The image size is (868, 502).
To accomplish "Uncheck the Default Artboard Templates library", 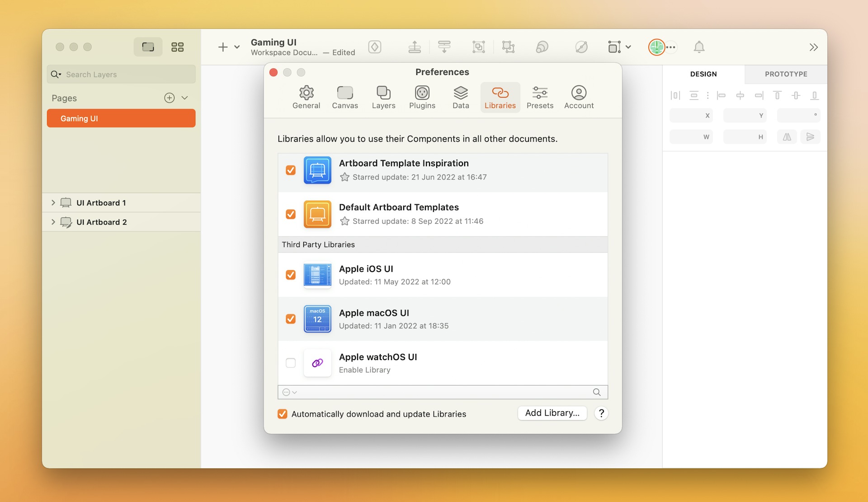I will pos(291,214).
